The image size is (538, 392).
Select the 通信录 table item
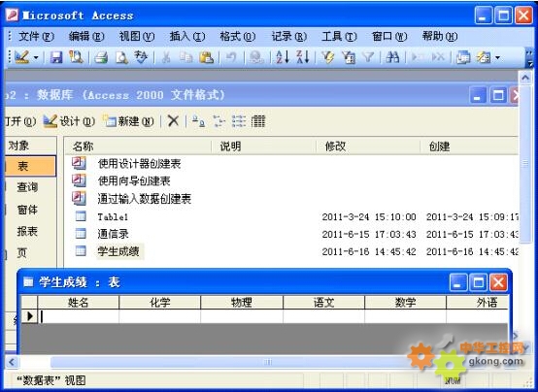click(x=113, y=234)
